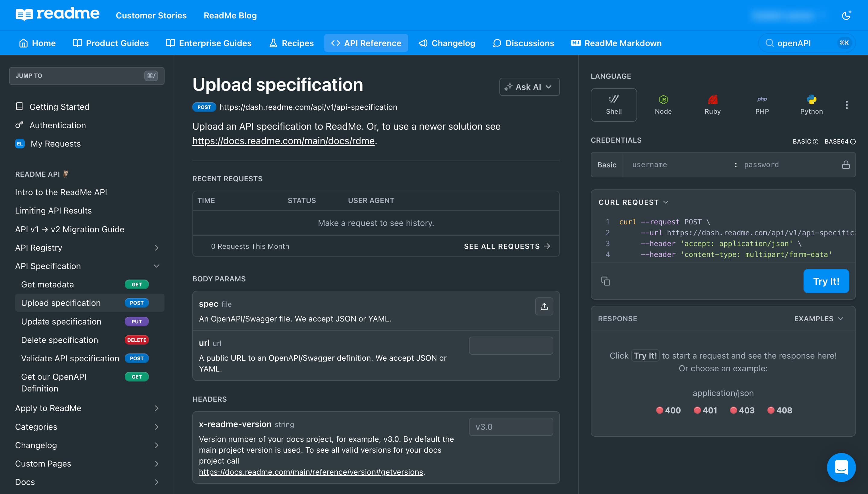The image size is (868, 494).
Task: Expand the CURL REQUEST dropdown
Action: pyautogui.click(x=633, y=202)
